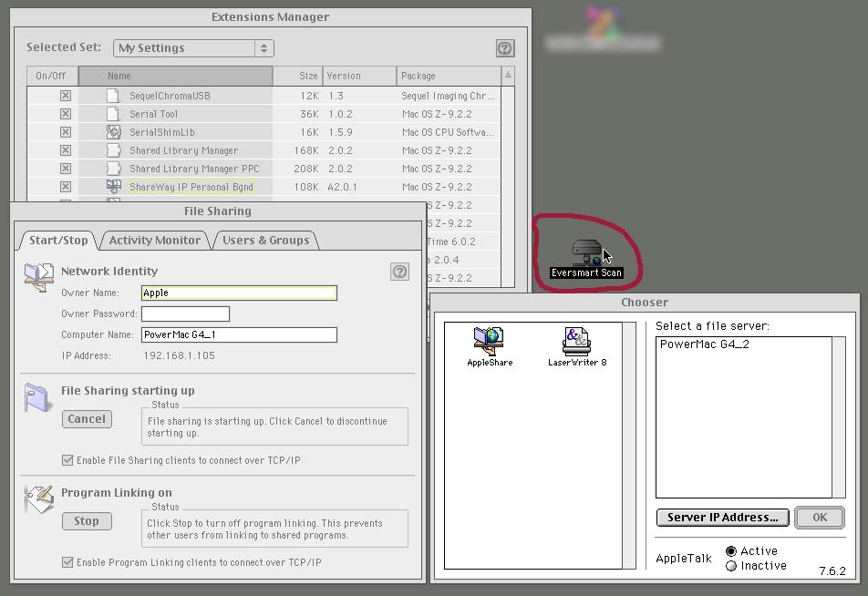Viewport: 868px width, 596px height.
Task: Set AppleTalk to Inactive
Action: (731, 566)
